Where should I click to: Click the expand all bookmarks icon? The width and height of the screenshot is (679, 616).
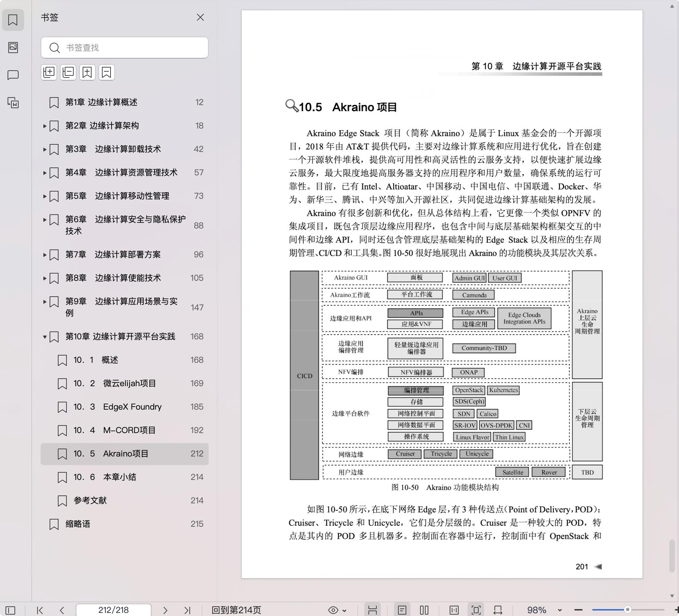point(49,72)
